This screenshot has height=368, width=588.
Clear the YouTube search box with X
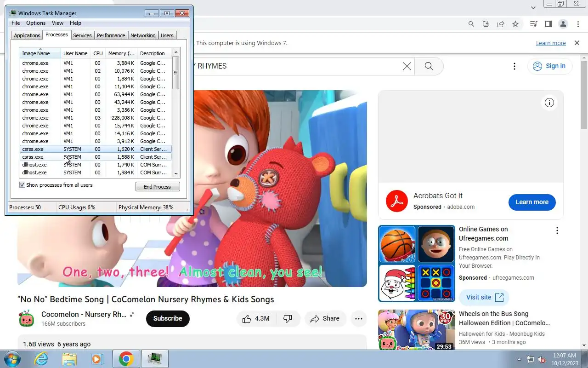coord(407,66)
